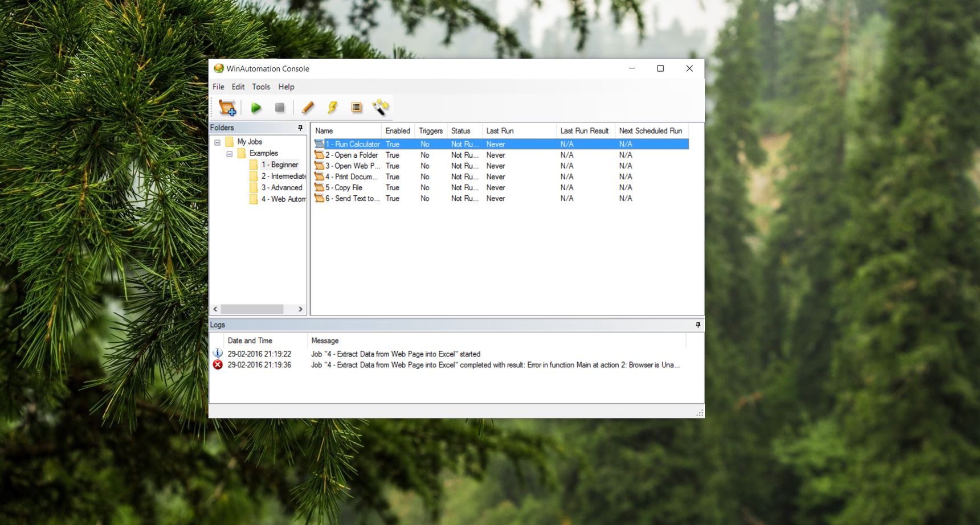Click the red error icon in Logs
Image resolution: width=980 pixels, height=525 pixels.
click(x=218, y=365)
